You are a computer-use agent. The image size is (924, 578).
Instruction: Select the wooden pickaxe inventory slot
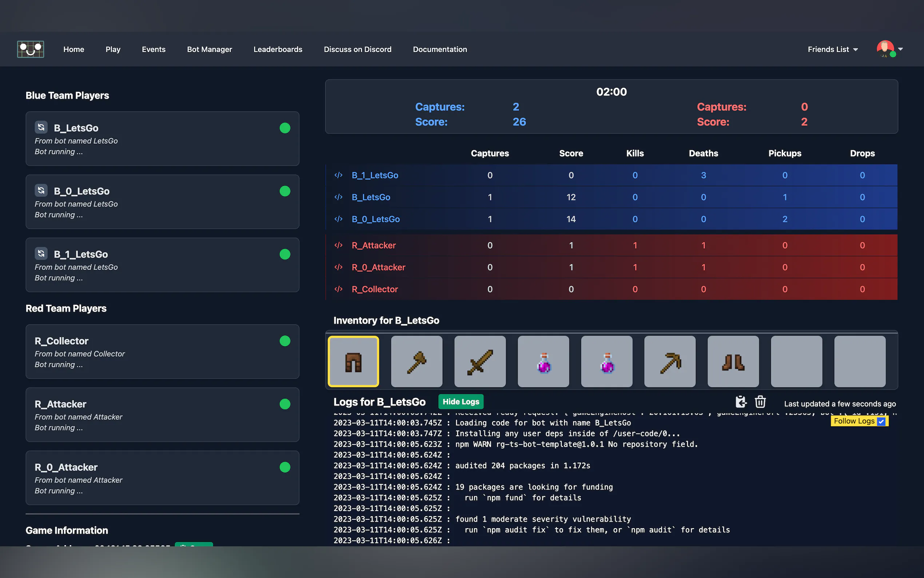pyautogui.click(x=670, y=362)
